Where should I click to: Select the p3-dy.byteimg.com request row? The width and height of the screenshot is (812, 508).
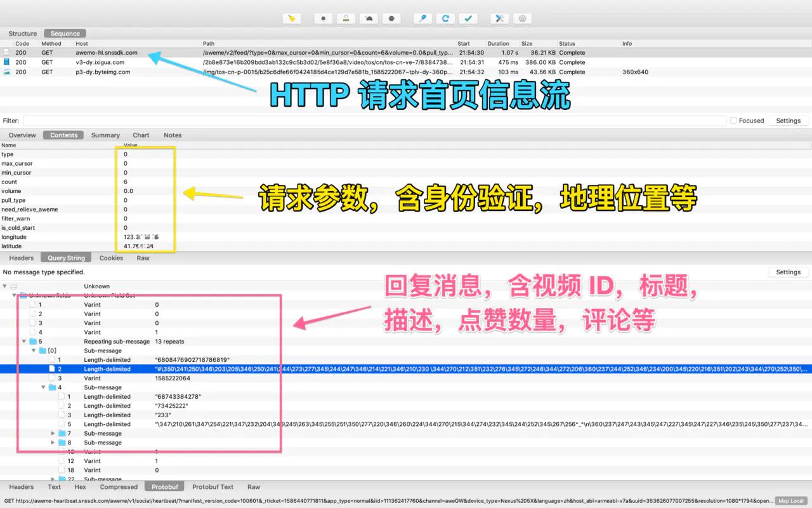click(x=406, y=72)
